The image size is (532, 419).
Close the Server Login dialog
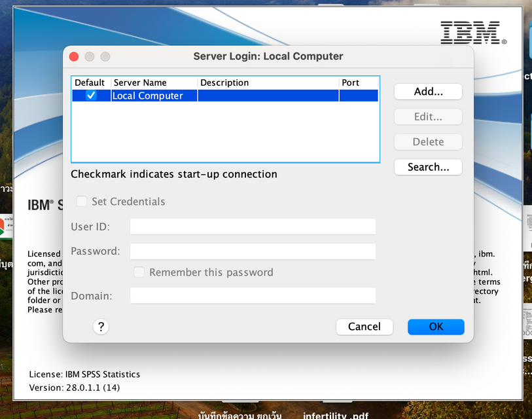pos(74,56)
